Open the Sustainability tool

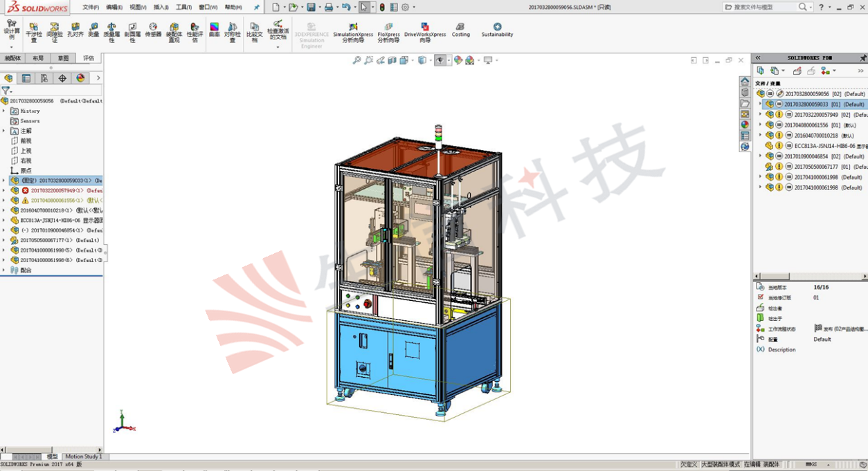click(x=497, y=30)
